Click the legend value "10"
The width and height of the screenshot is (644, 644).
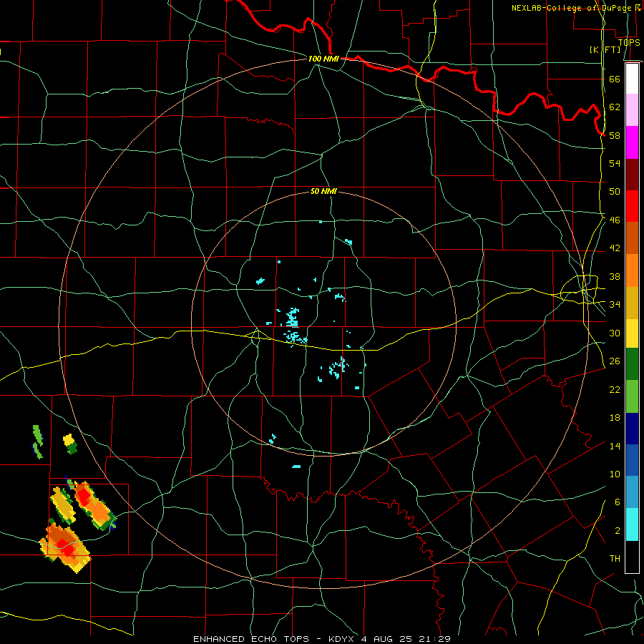pos(615,474)
